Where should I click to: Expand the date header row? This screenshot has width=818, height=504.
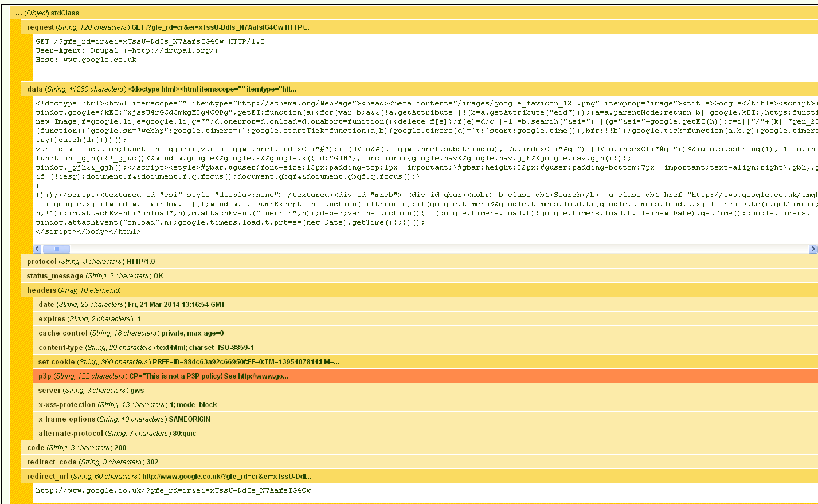click(x=425, y=304)
